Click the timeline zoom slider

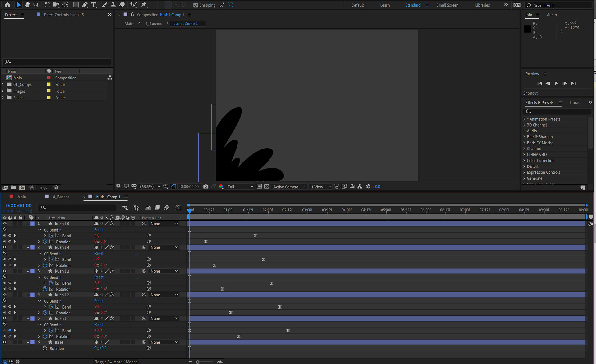[198, 362]
